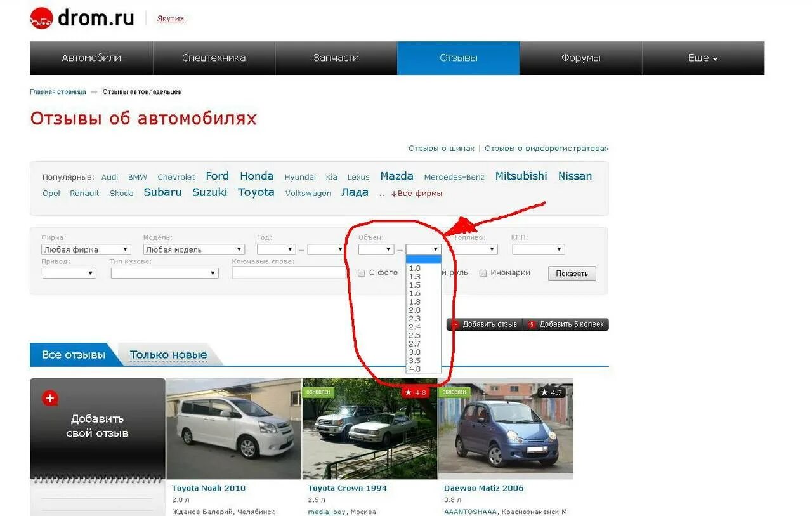Viewport: 812px width, 516px height.
Task: Choose 1.6 in the engine volume list
Action: [x=423, y=294]
